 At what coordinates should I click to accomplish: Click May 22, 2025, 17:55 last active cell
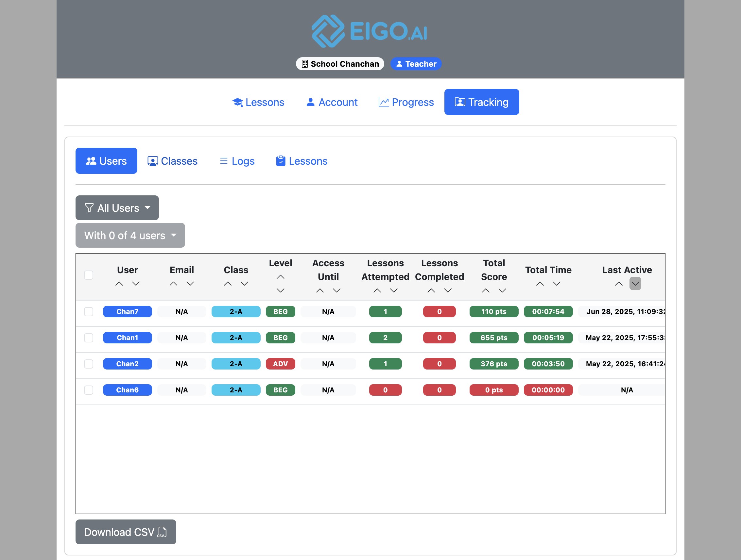[622, 338]
